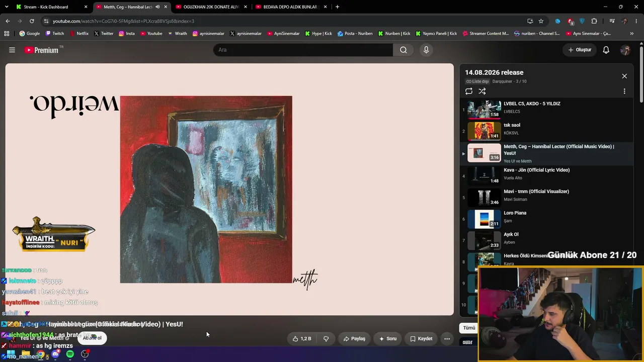Open the account avatar menu

coord(625,50)
